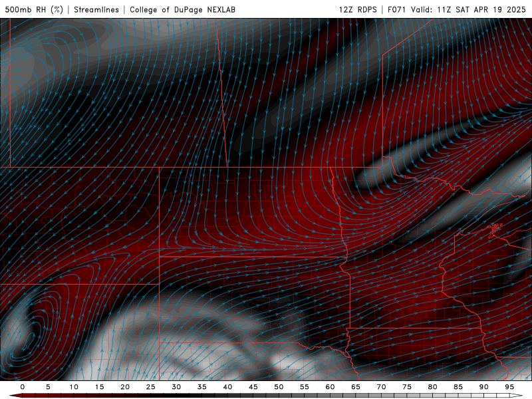The height and width of the screenshot is (399, 532).
Task: Click the colorbar label '65'
Action: [x=356, y=387]
